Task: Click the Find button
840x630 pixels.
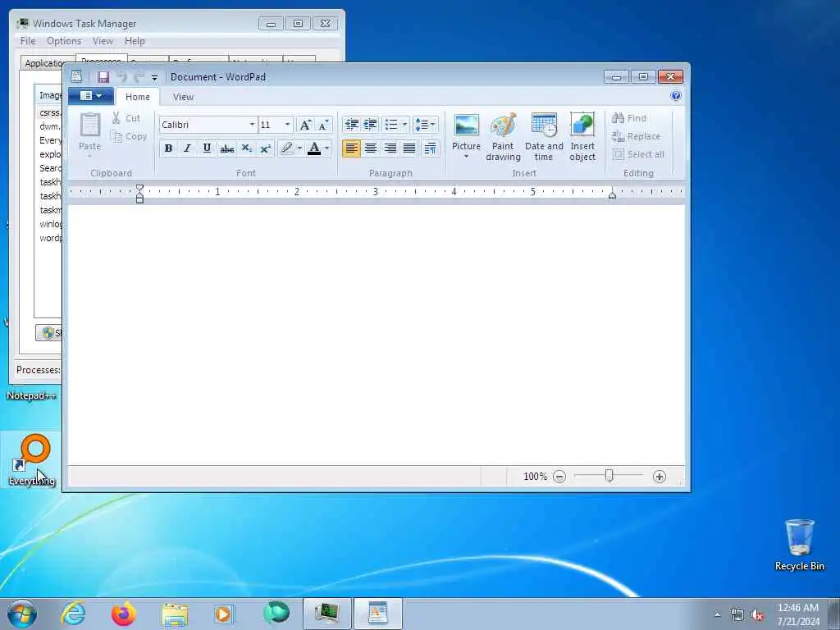Action: coord(629,118)
